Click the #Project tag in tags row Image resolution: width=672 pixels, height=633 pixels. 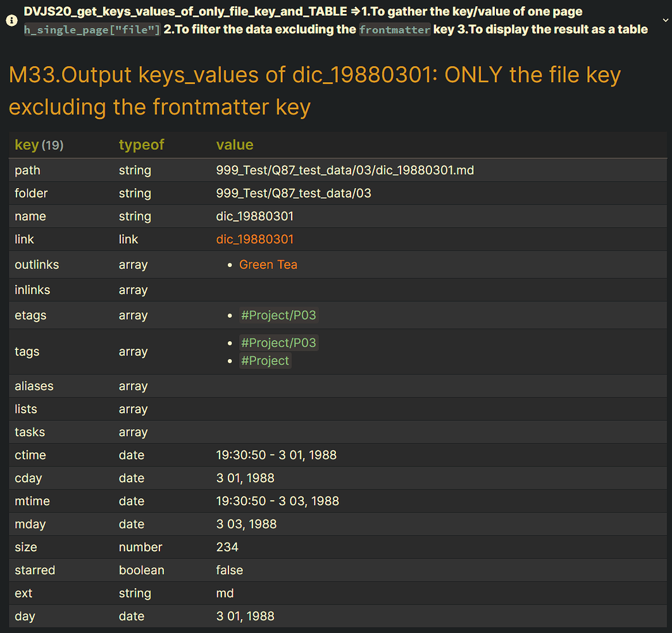[264, 360]
